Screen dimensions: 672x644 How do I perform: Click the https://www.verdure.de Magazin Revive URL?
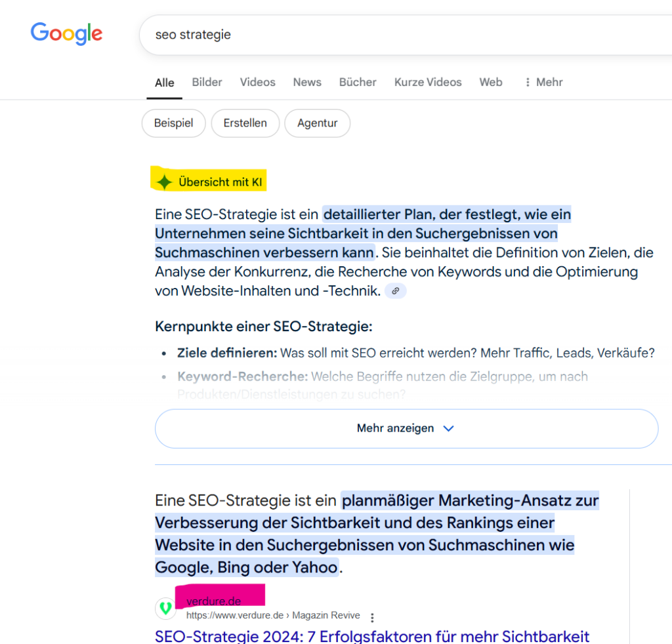pyautogui.click(x=273, y=615)
